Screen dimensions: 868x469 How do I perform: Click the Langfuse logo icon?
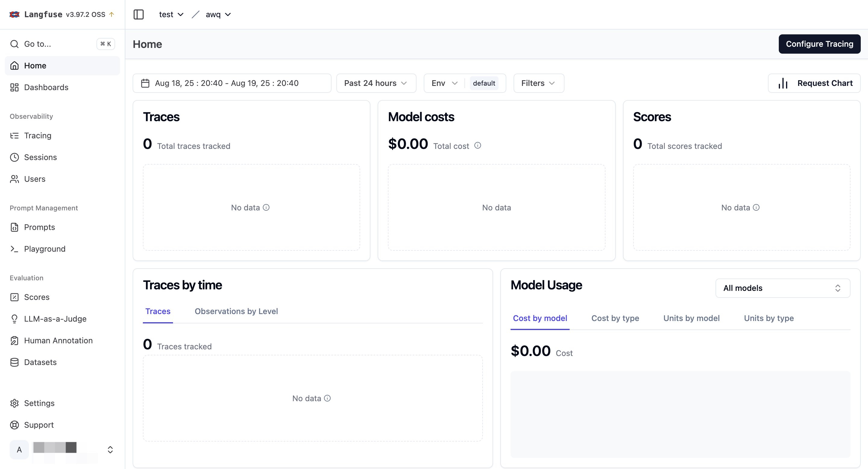pyautogui.click(x=14, y=14)
